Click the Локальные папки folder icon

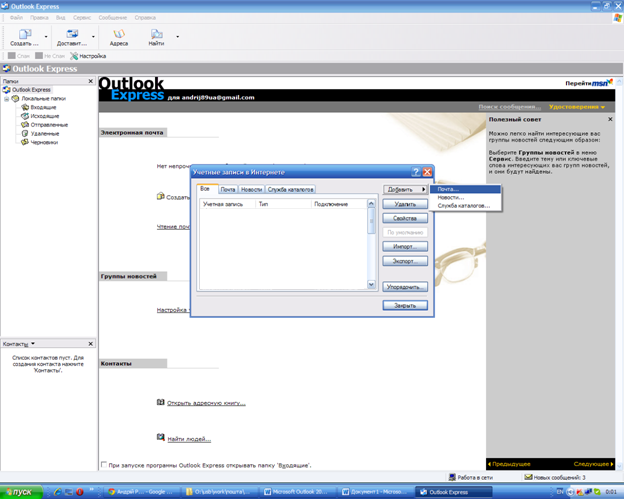click(x=16, y=98)
